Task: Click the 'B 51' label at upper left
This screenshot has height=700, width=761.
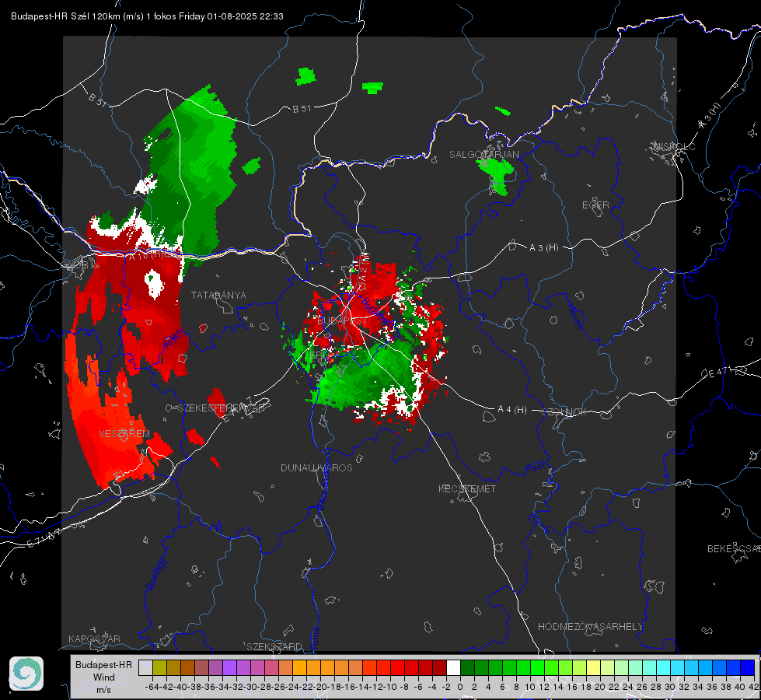Action: click(97, 100)
